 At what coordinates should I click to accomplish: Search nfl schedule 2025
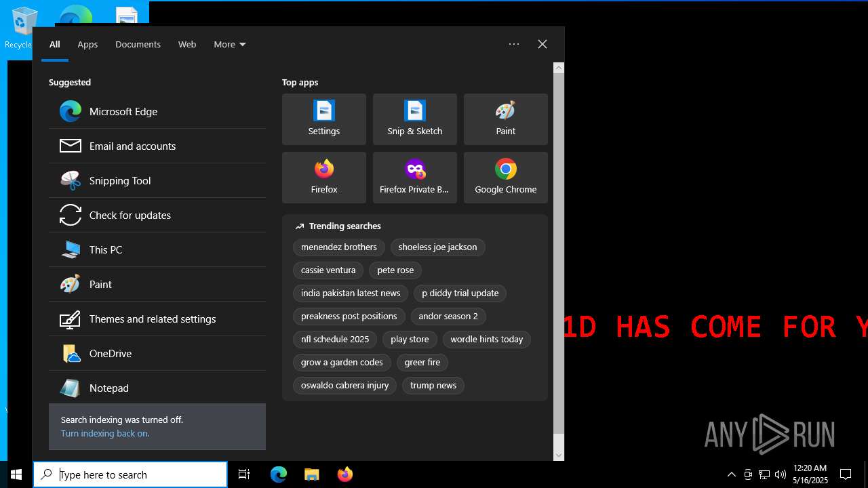[x=335, y=340]
